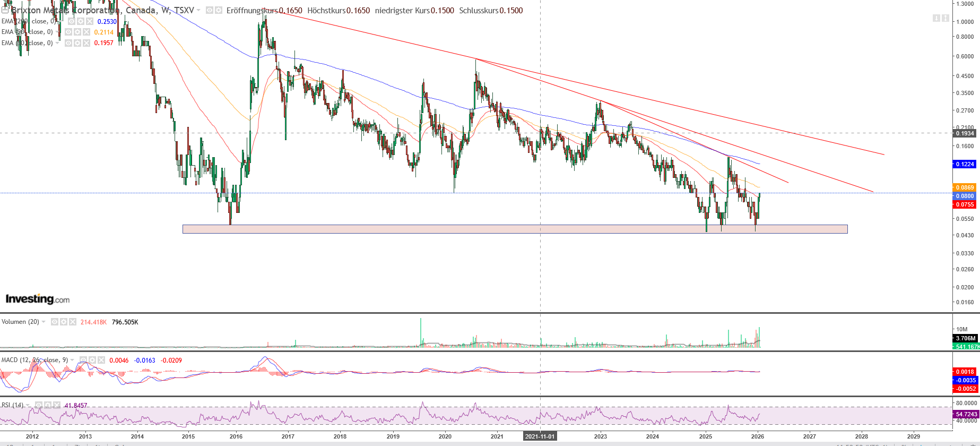Open the MACD legend dropdown arrow

(x=72, y=360)
